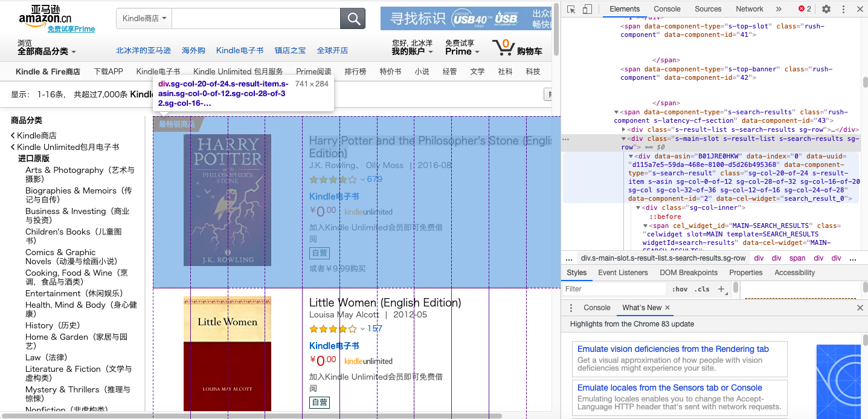The height and width of the screenshot is (419, 868).
Task: Open the Event Listeners pane tab
Action: (623, 273)
